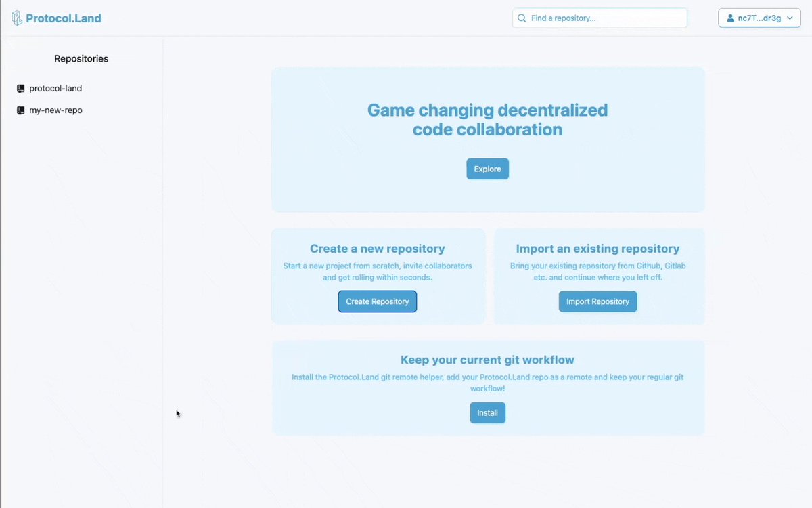Click the Explore button
The height and width of the screenshot is (508, 812).
pos(487,169)
